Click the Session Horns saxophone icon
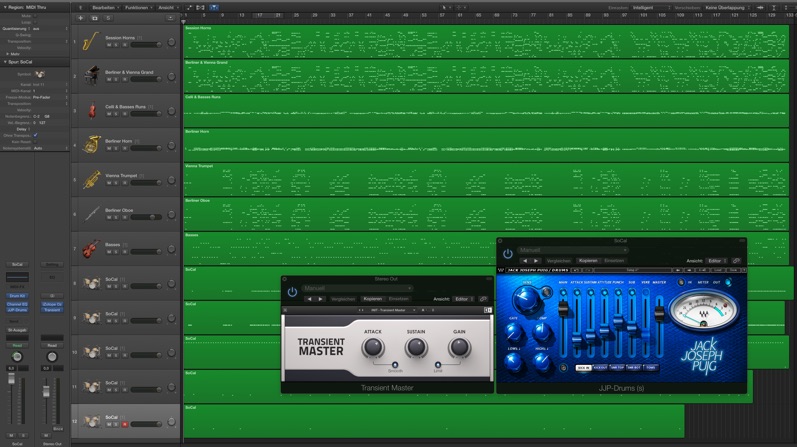797x447 pixels. point(90,41)
